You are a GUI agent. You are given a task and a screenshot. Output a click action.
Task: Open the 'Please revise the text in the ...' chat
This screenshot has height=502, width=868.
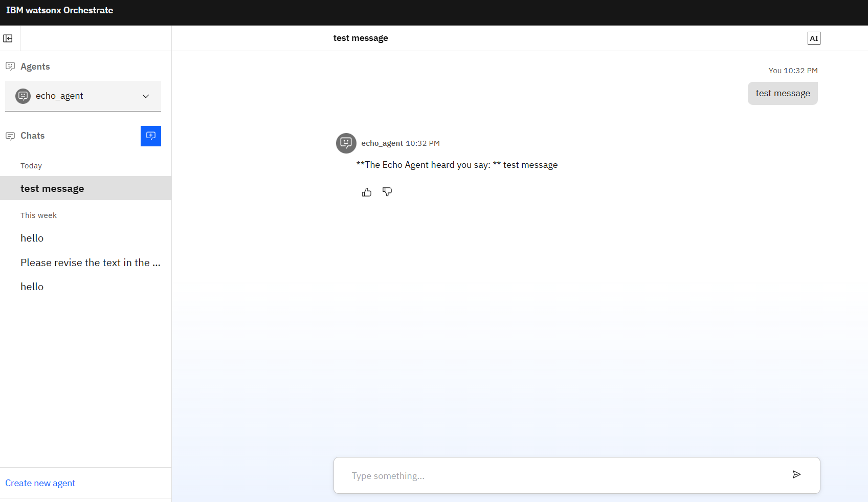click(86, 263)
